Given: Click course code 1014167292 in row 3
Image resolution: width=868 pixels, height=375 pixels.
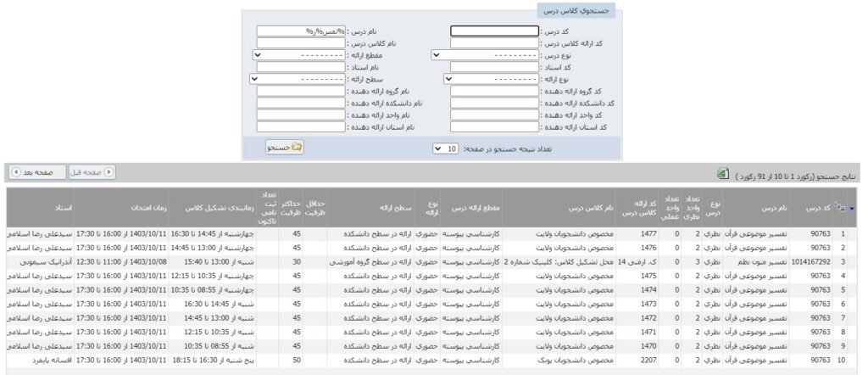Looking at the screenshot, I should click(x=811, y=261).
